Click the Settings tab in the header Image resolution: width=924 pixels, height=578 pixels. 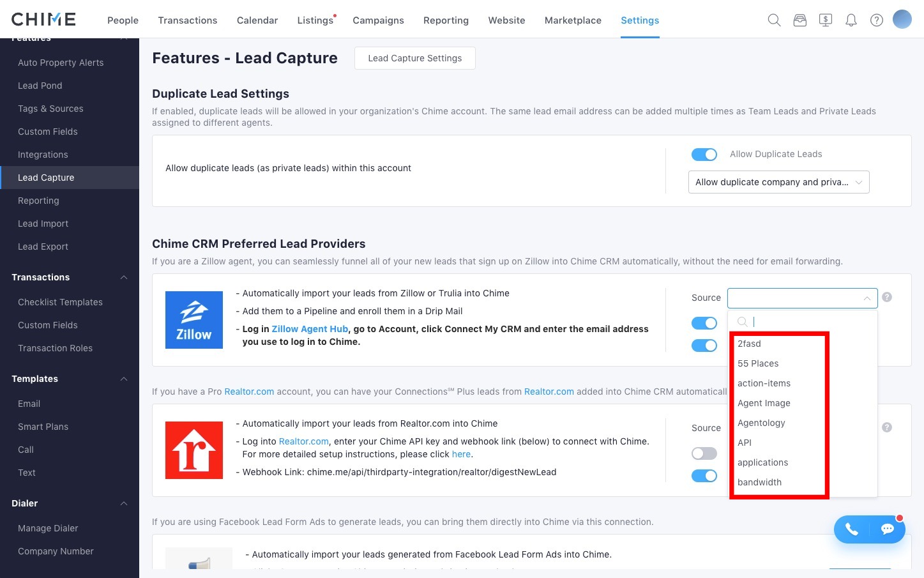coord(640,20)
